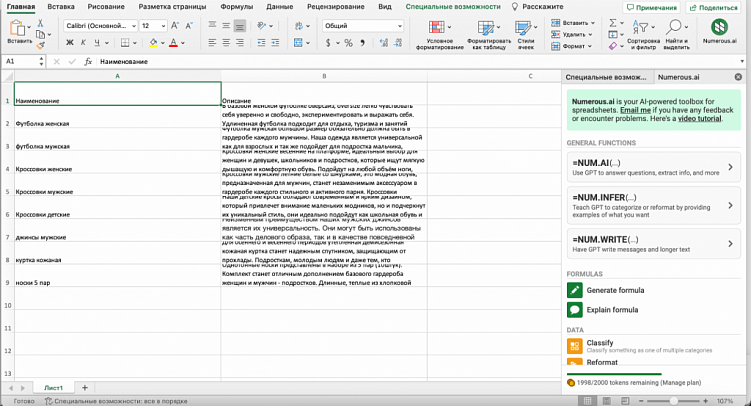Click the Increase Indent icon
The image size is (751, 406).
pyautogui.click(x=275, y=43)
